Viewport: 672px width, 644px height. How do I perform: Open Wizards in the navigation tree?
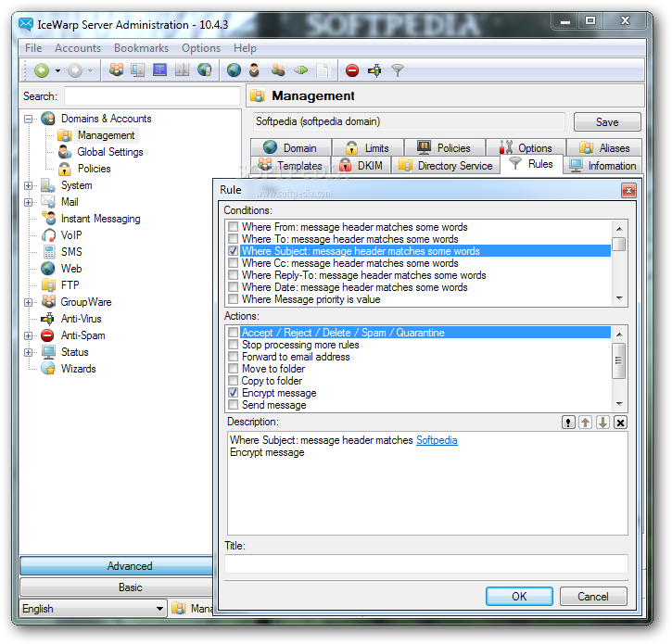pos(79,369)
